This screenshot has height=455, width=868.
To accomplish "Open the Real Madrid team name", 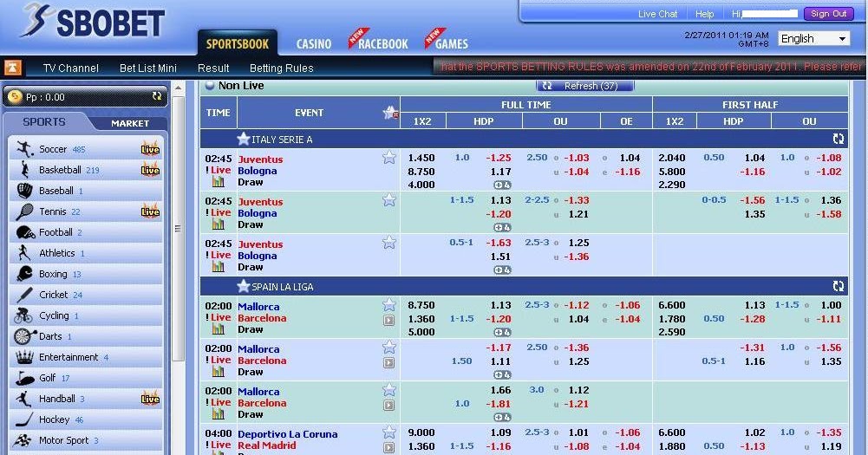I will point(267,445).
